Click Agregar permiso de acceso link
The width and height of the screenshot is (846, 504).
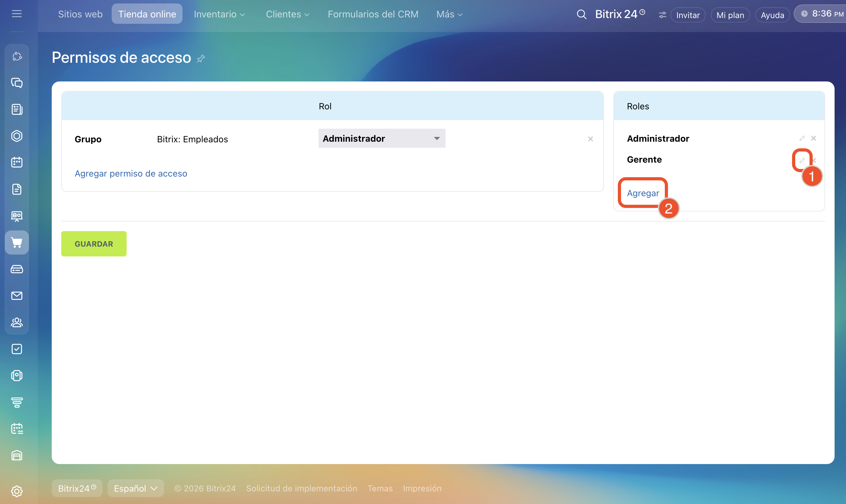[x=131, y=174]
